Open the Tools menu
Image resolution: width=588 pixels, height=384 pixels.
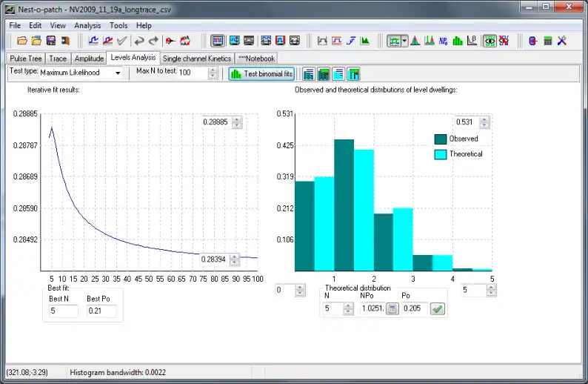(118, 25)
